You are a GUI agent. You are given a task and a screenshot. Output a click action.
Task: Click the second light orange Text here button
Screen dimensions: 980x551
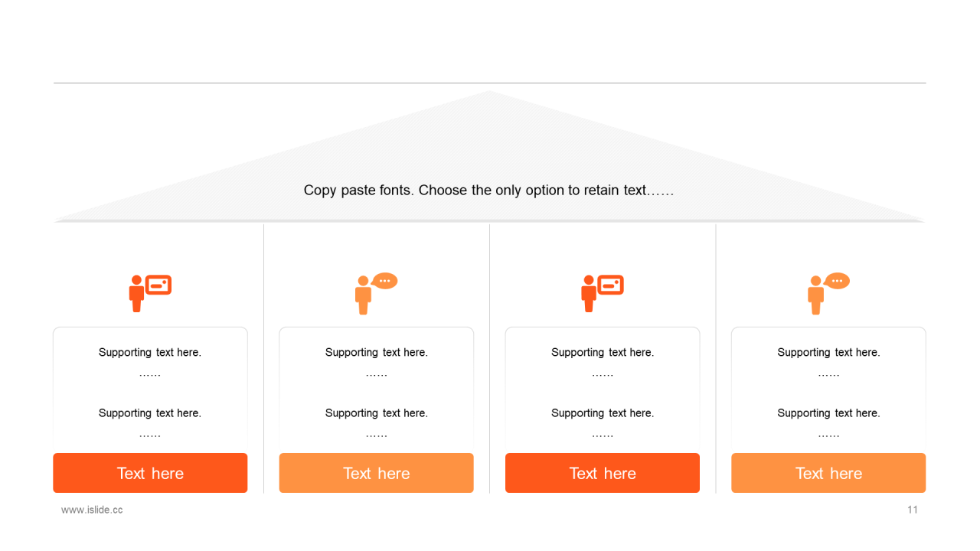click(x=377, y=473)
